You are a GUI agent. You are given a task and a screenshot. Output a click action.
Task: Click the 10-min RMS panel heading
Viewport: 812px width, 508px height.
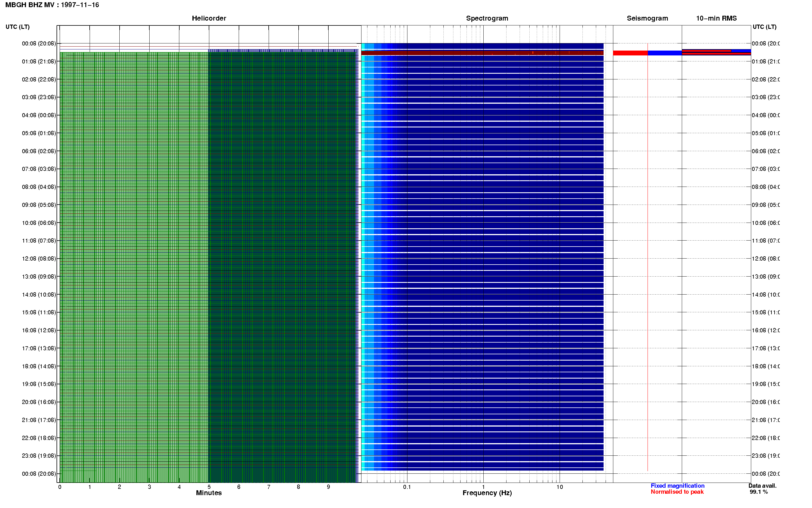[x=716, y=18]
